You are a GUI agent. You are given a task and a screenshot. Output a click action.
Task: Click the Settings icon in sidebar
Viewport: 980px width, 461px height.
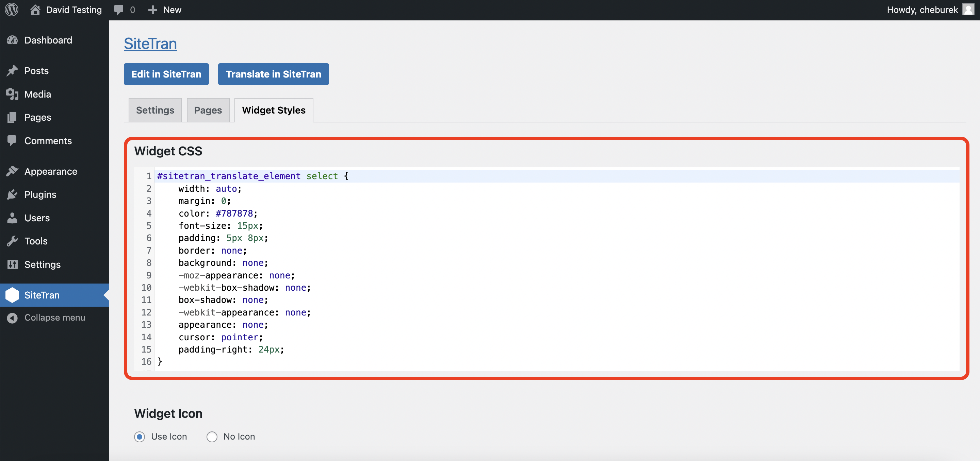tap(13, 264)
